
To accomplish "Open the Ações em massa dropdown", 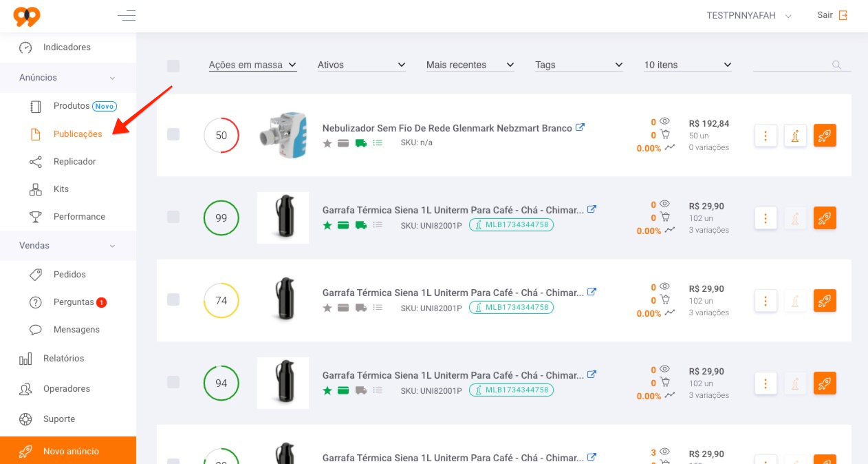I will point(252,65).
